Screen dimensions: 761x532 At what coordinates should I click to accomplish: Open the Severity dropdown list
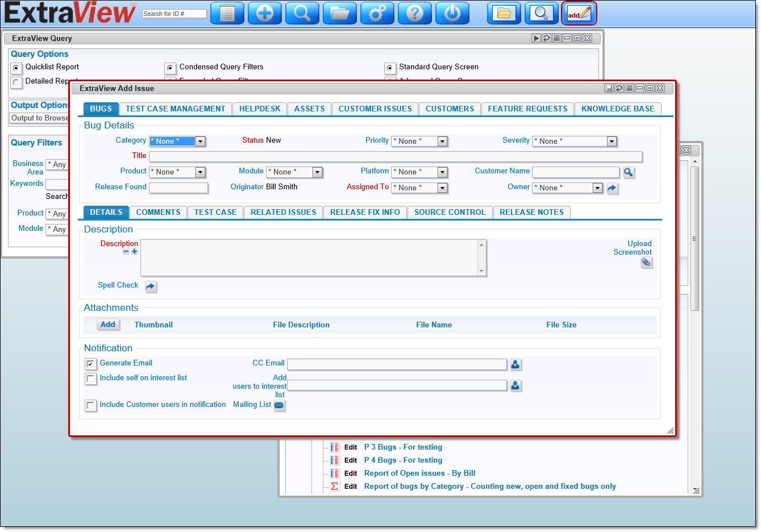(x=611, y=142)
